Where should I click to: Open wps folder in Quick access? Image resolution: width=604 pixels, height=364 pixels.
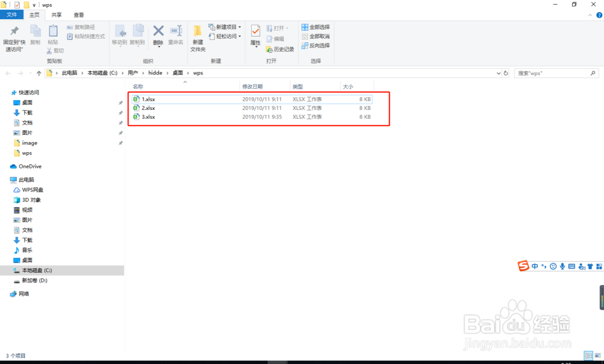[x=27, y=153]
